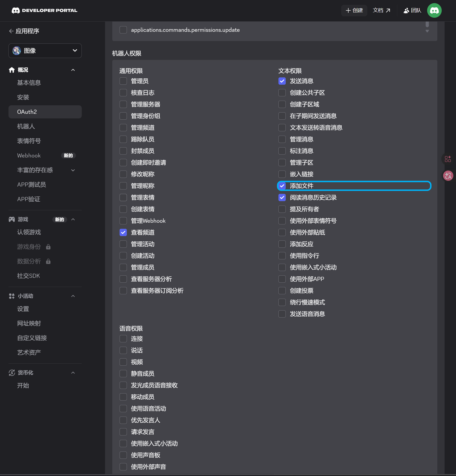The image size is (456, 476).
Task: Open 网址映射 under 小活动
Action: [45, 324]
